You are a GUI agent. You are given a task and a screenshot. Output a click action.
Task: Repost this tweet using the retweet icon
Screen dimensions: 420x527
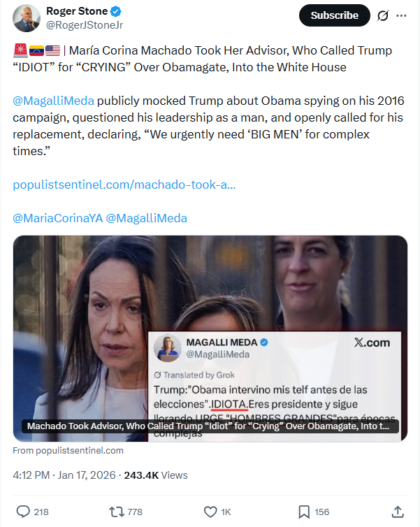click(117, 512)
